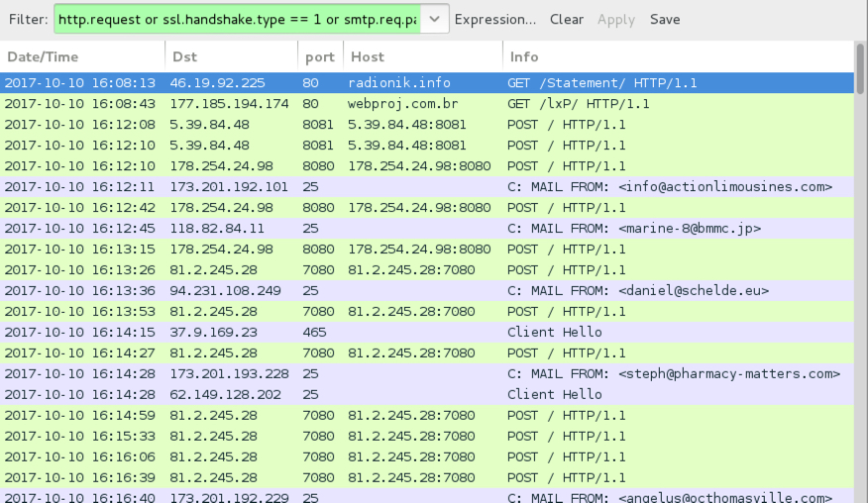
Task: Select the webproj.com.br GET /lxP/ packet
Action: (x=427, y=104)
